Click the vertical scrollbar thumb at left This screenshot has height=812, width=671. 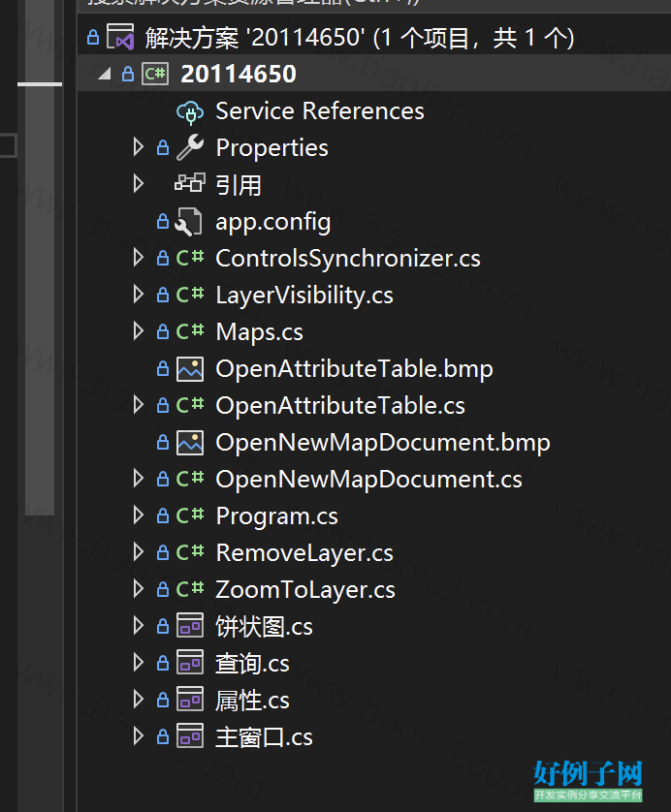(40, 258)
